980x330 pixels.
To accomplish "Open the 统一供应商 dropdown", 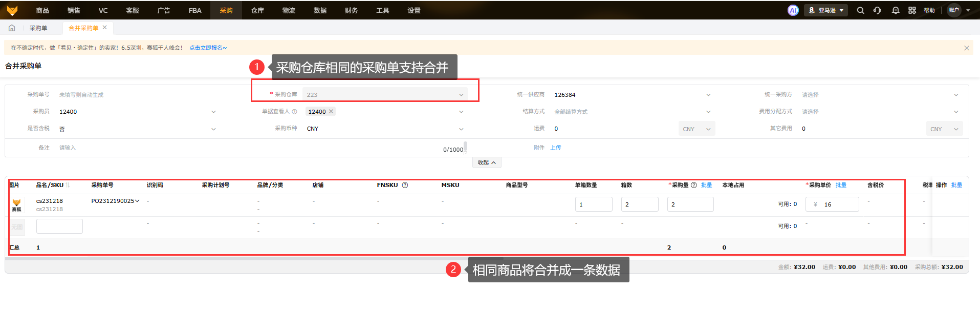I will (708, 95).
